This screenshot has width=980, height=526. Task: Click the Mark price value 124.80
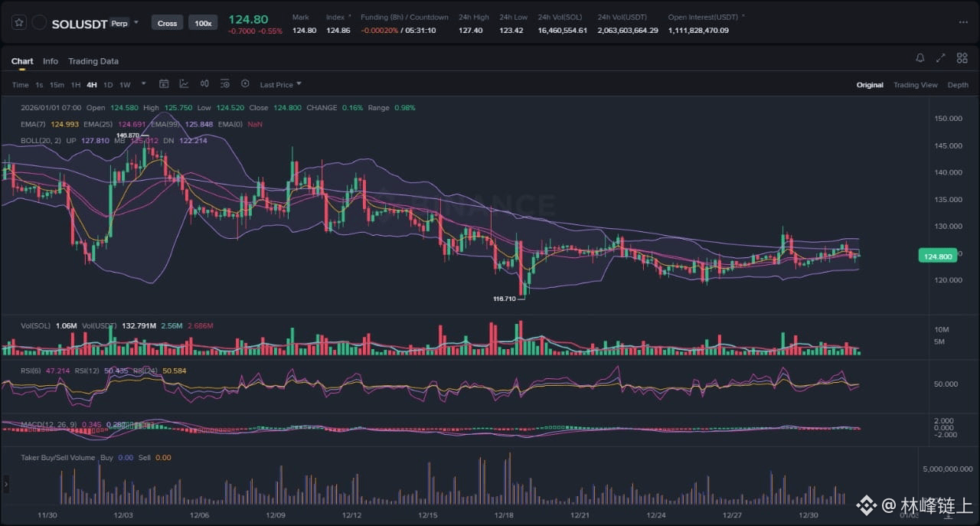coord(304,31)
